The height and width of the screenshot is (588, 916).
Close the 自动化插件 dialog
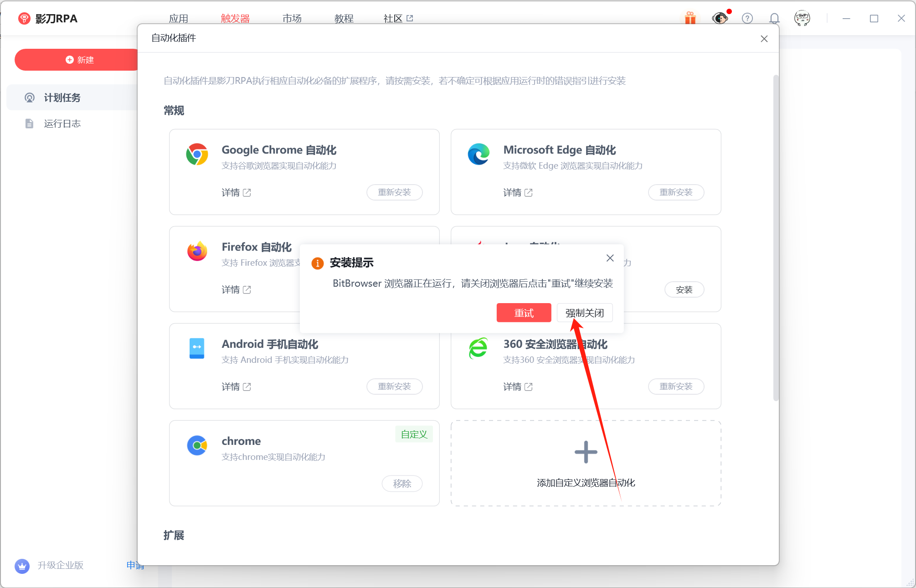point(764,39)
